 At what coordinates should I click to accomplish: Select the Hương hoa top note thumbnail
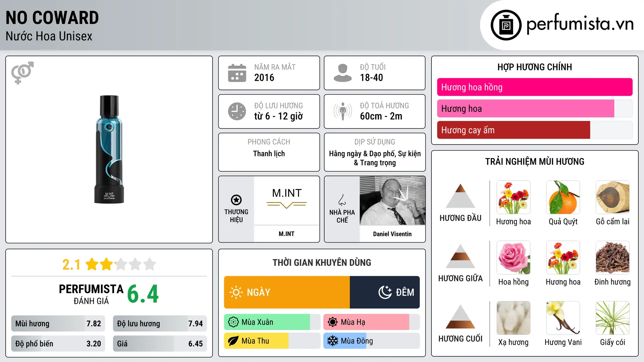[x=514, y=197]
